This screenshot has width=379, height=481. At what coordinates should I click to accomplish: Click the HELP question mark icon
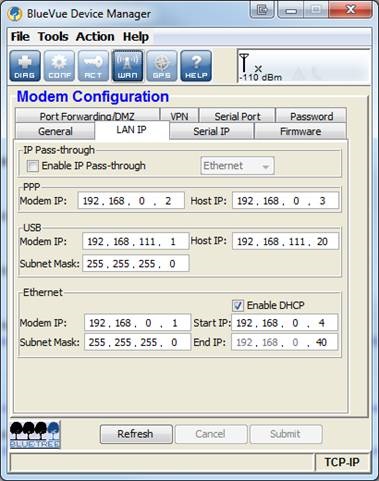point(196,66)
